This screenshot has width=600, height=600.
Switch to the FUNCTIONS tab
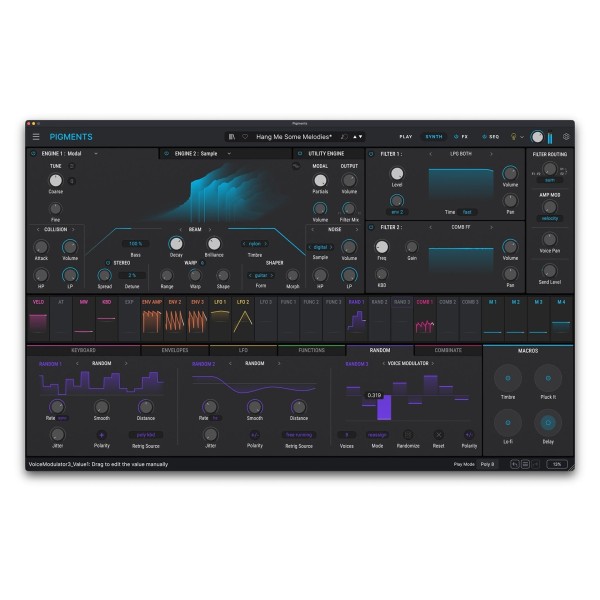coord(311,350)
